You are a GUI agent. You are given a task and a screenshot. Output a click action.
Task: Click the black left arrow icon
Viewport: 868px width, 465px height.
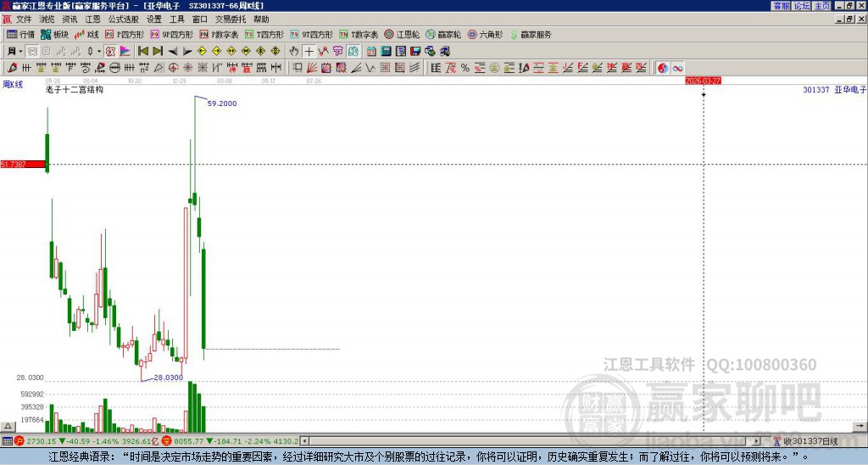173,52
